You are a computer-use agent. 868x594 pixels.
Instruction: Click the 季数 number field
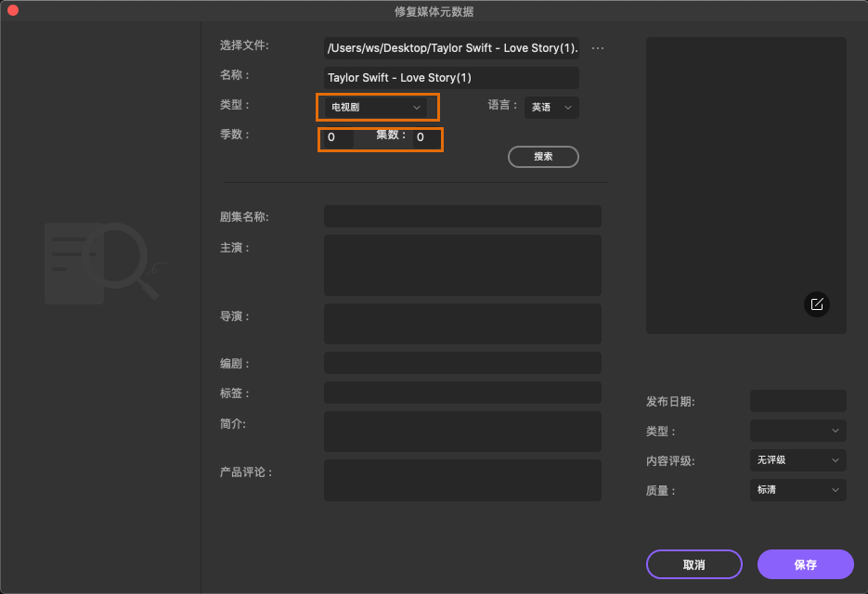[337, 137]
